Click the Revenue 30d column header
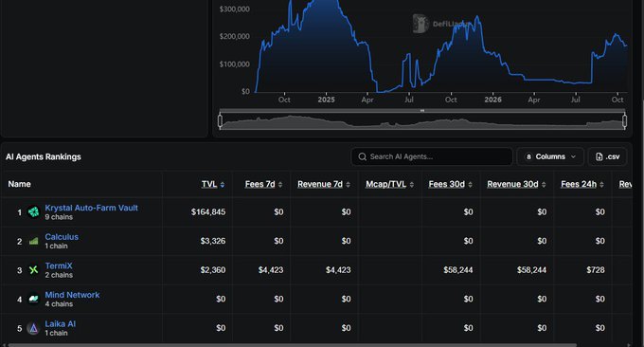Screen dimensions: 644x347 (x=512, y=184)
